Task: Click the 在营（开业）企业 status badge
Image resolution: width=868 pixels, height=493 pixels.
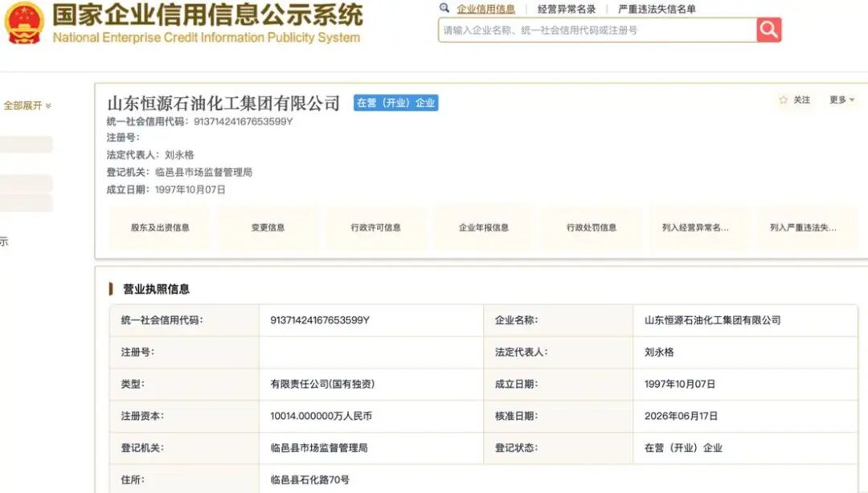Action: click(x=395, y=103)
